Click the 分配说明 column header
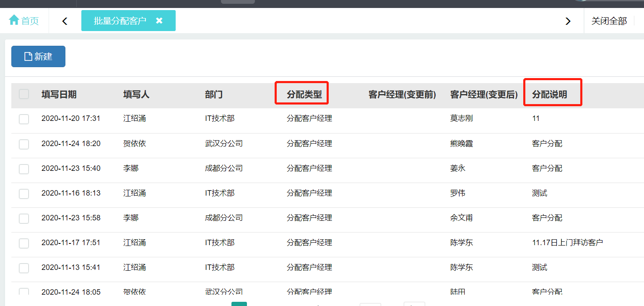644x306 pixels. coord(549,94)
